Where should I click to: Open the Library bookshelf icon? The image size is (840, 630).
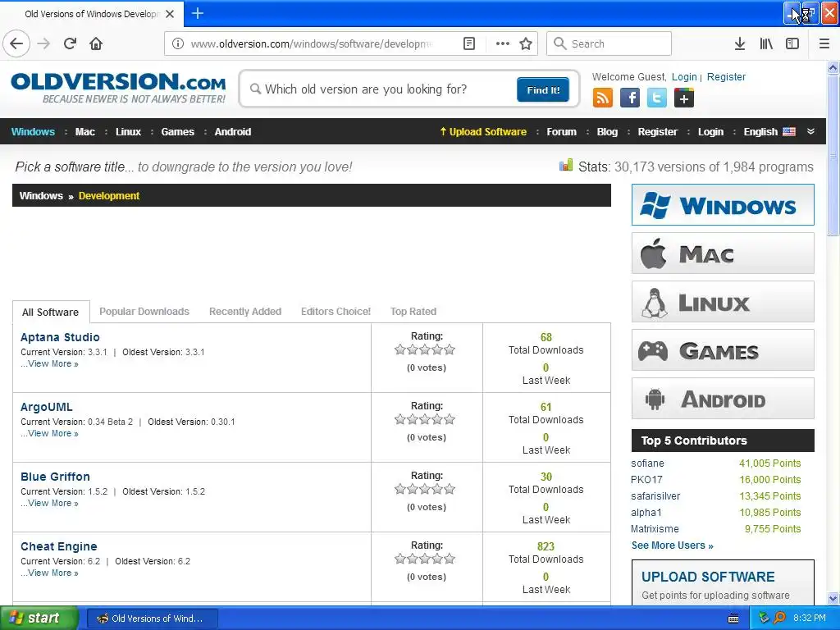coord(766,43)
